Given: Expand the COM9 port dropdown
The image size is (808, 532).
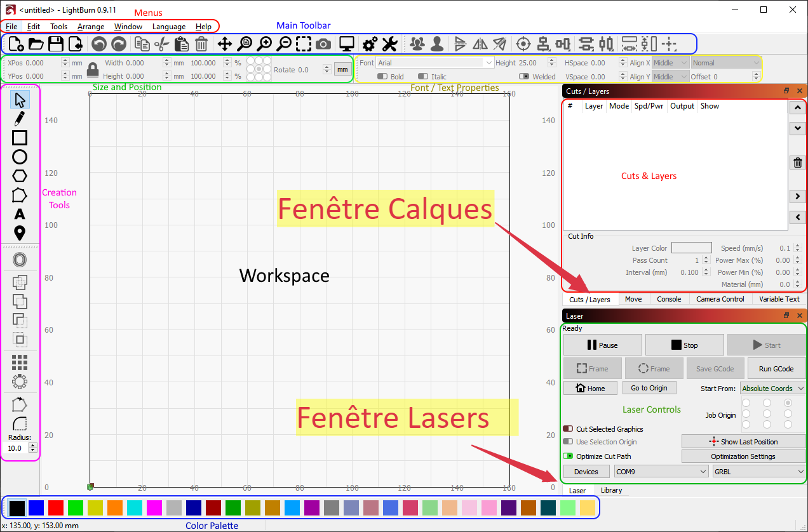Looking at the screenshot, I should coord(661,472).
